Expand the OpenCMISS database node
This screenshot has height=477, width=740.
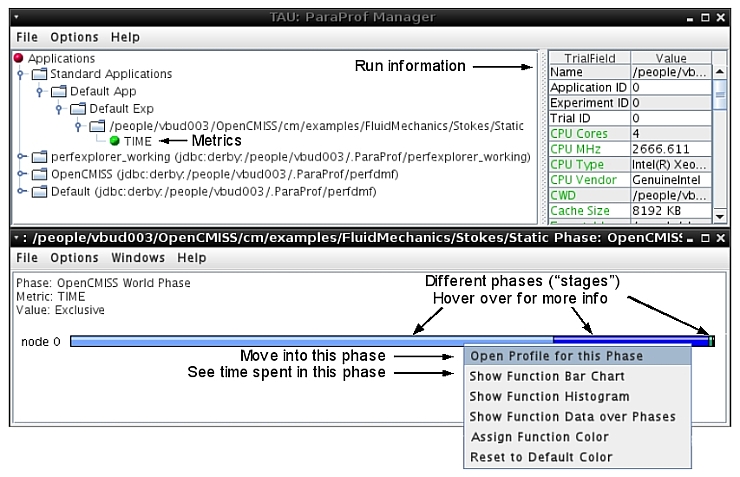21,174
